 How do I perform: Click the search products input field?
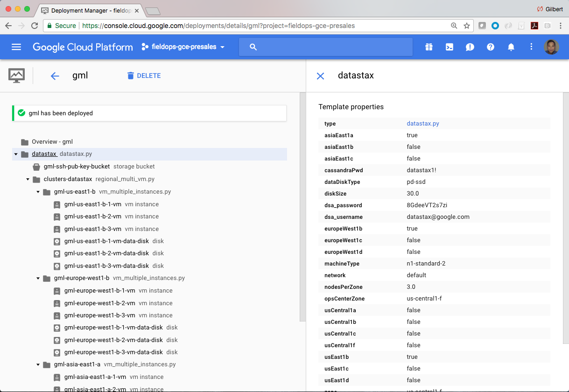[x=326, y=47]
